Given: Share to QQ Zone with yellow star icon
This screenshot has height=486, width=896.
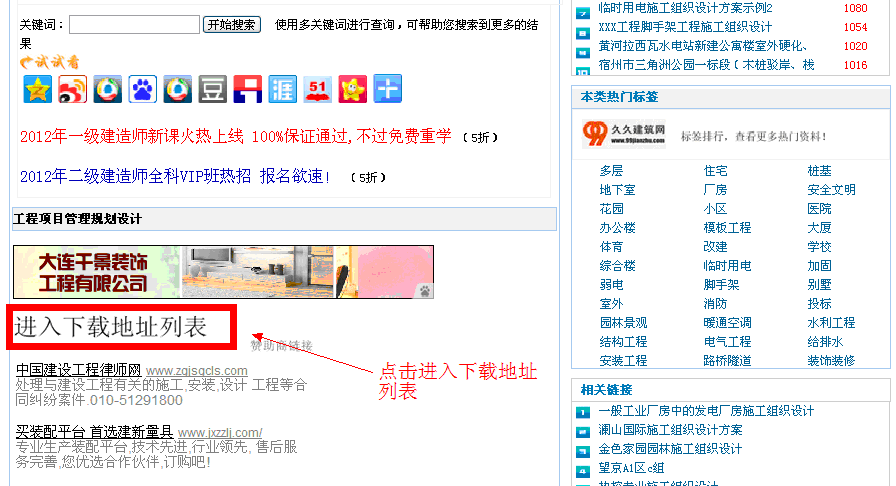Looking at the screenshot, I should [38, 89].
